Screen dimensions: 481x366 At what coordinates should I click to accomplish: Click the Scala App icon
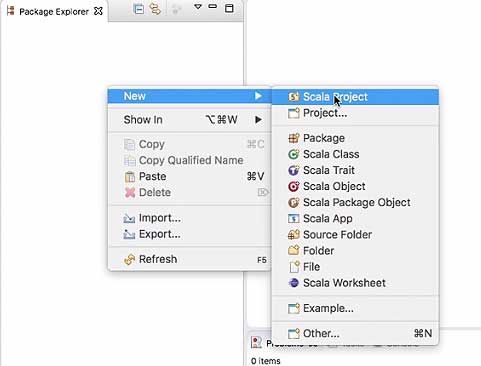(x=294, y=218)
